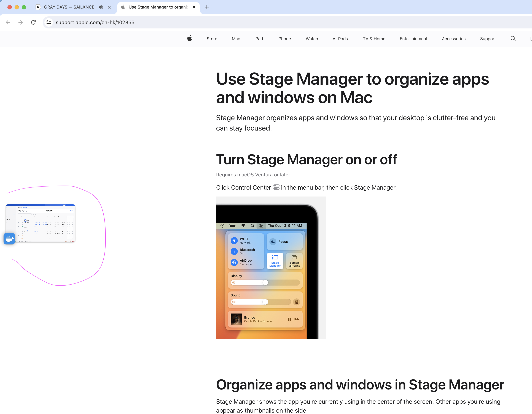The height and width of the screenshot is (414, 532).
Task: Mute the GRAY DAYS tab speaker icon
Action: click(101, 7)
